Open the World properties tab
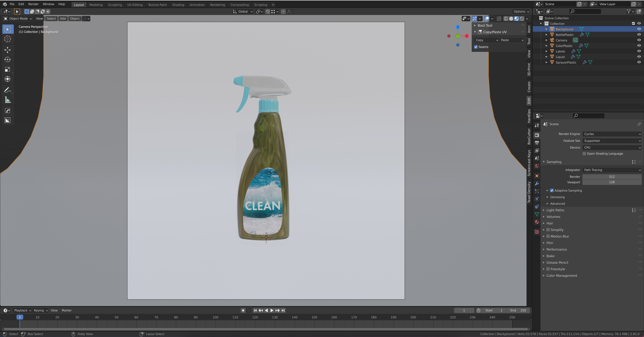The image size is (644, 337). point(537,166)
